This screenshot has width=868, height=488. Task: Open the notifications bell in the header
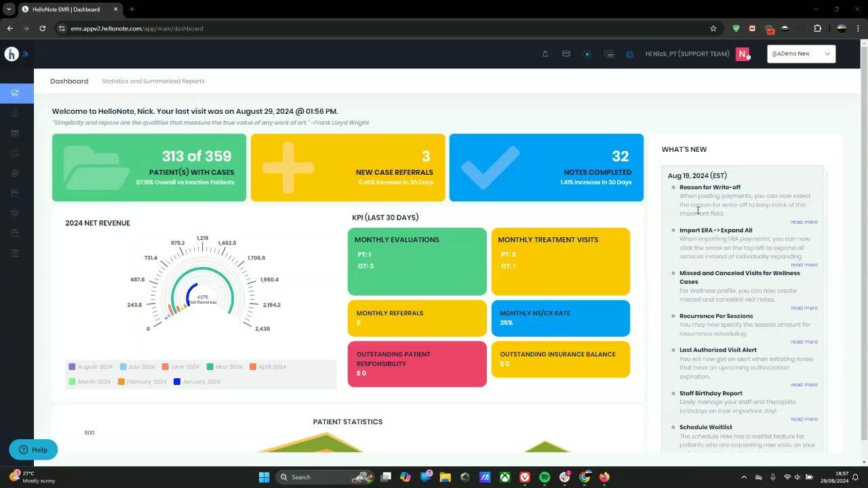point(545,54)
